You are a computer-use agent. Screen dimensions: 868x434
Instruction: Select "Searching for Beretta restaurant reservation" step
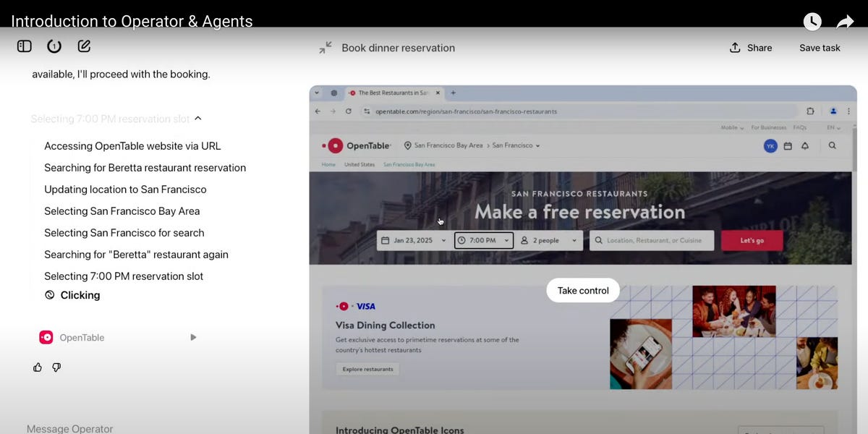[145, 168]
